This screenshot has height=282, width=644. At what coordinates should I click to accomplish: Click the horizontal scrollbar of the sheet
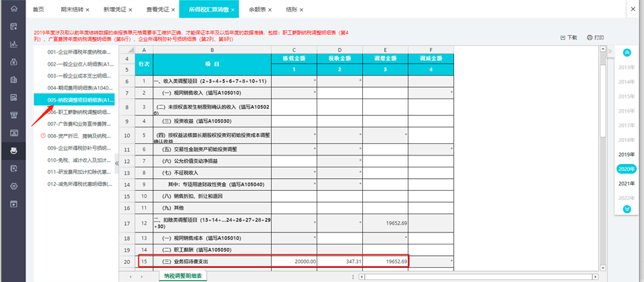click(x=478, y=277)
